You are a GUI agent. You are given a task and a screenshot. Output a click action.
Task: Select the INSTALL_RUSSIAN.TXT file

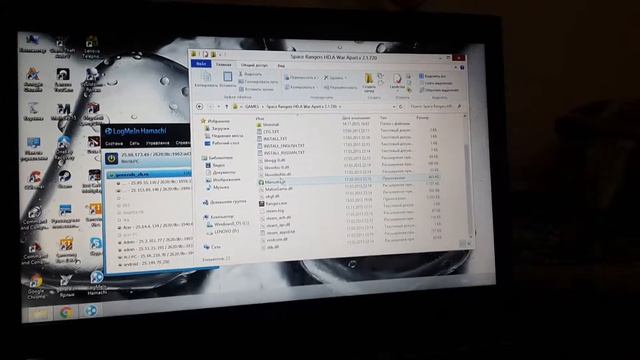click(281, 153)
